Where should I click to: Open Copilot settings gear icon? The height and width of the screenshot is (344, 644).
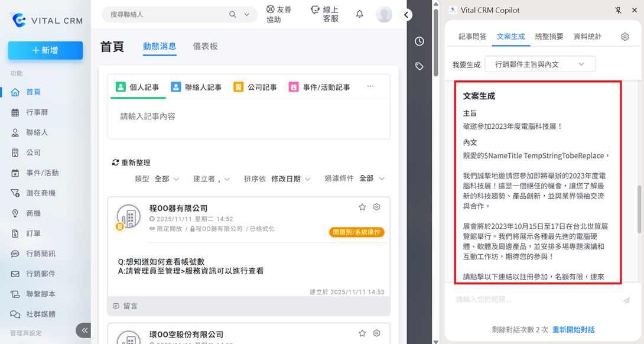pos(625,37)
